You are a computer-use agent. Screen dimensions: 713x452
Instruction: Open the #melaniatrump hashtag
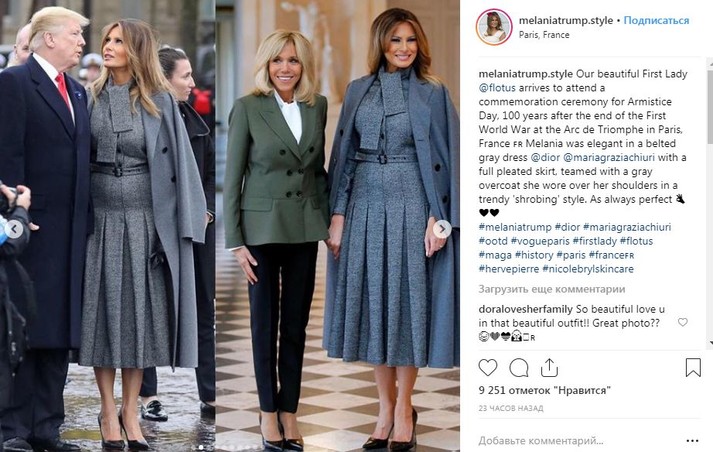pos(515,227)
